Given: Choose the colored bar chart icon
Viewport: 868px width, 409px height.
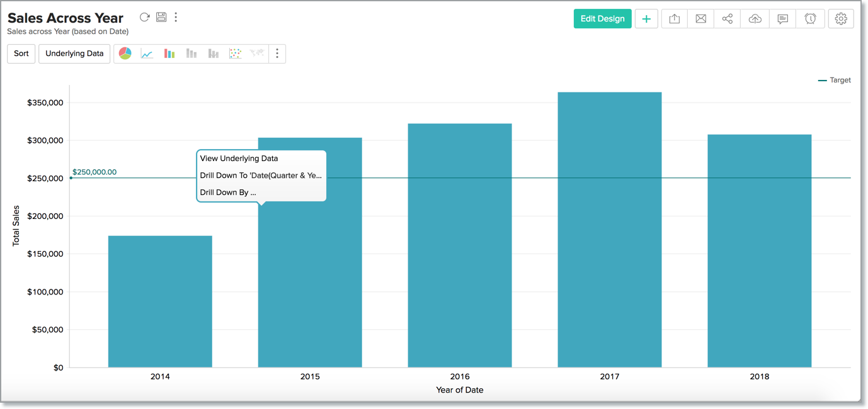Looking at the screenshot, I should (x=169, y=53).
